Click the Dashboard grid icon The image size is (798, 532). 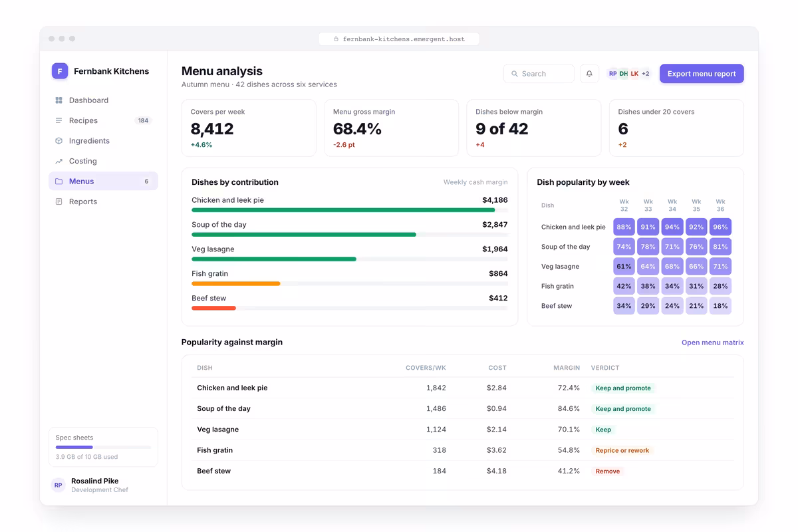click(59, 100)
